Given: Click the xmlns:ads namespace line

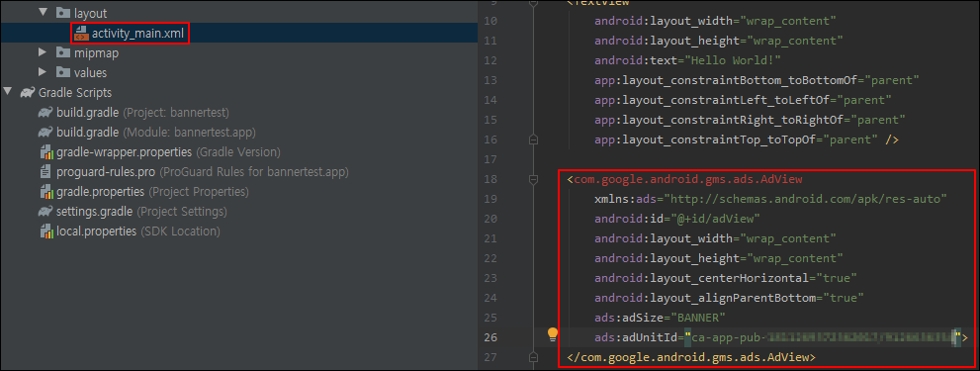Looking at the screenshot, I should point(770,200).
